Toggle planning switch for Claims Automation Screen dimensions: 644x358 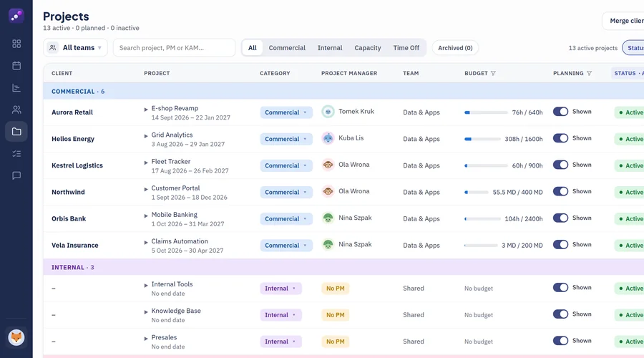tap(560, 245)
